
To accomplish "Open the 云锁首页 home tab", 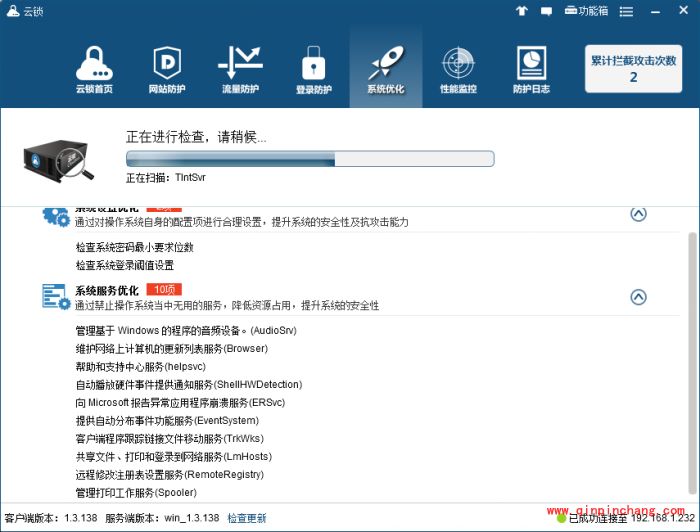I will point(94,70).
